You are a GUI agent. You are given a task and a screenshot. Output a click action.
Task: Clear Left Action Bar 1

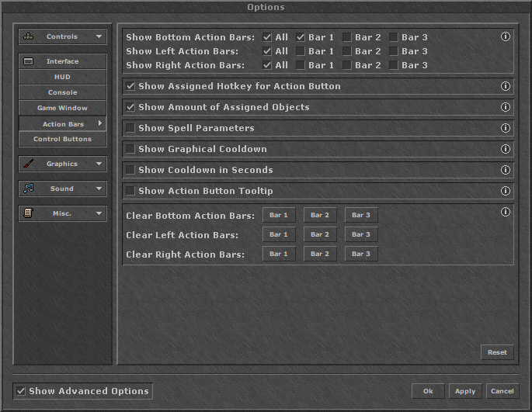279,234
